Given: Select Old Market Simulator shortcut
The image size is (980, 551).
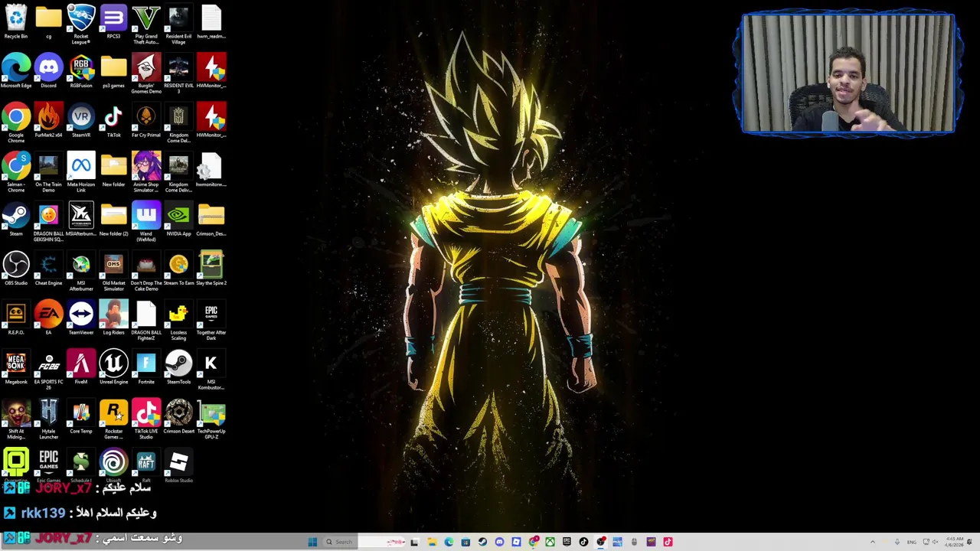Looking at the screenshot, I should [x=113, y=271].
